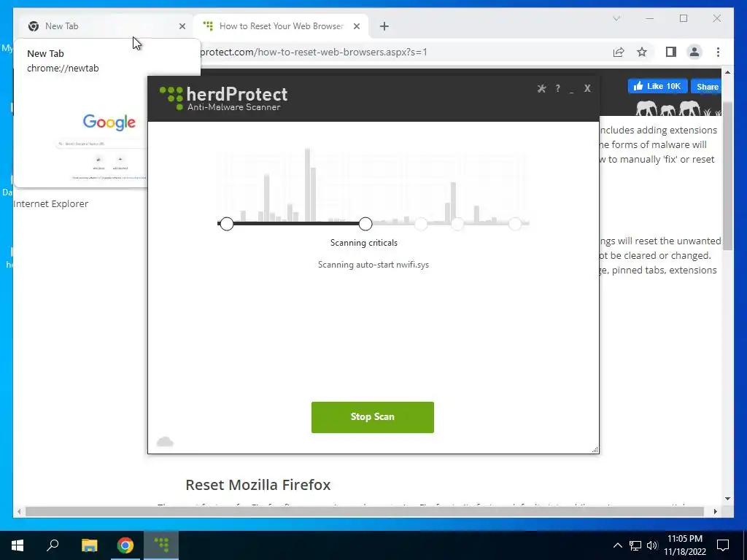Share this page using address bar icon
Image resolution: width=747 pixels, height=560 pixels.
coord(619,52)
